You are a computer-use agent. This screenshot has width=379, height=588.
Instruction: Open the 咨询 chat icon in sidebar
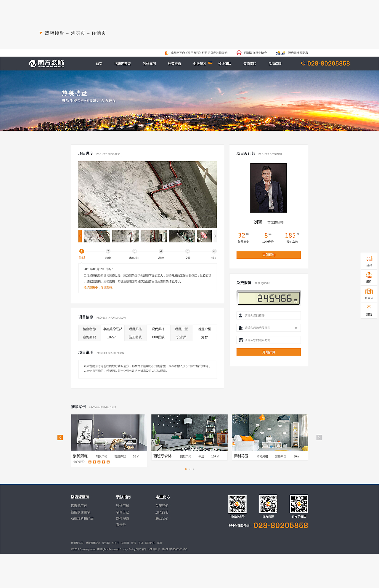pos(369,258)
